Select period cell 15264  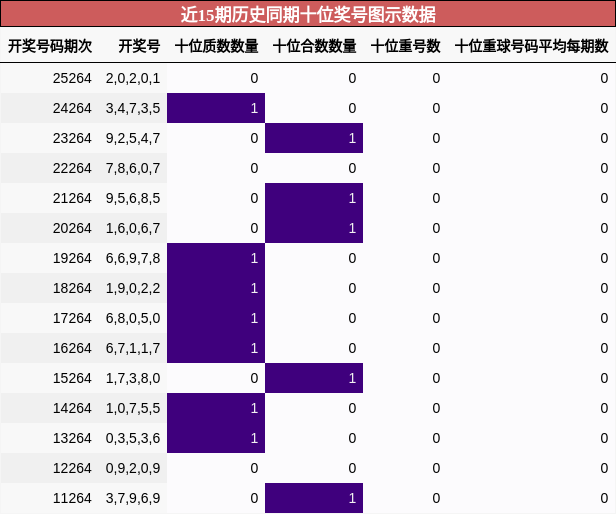coord(72,378)
